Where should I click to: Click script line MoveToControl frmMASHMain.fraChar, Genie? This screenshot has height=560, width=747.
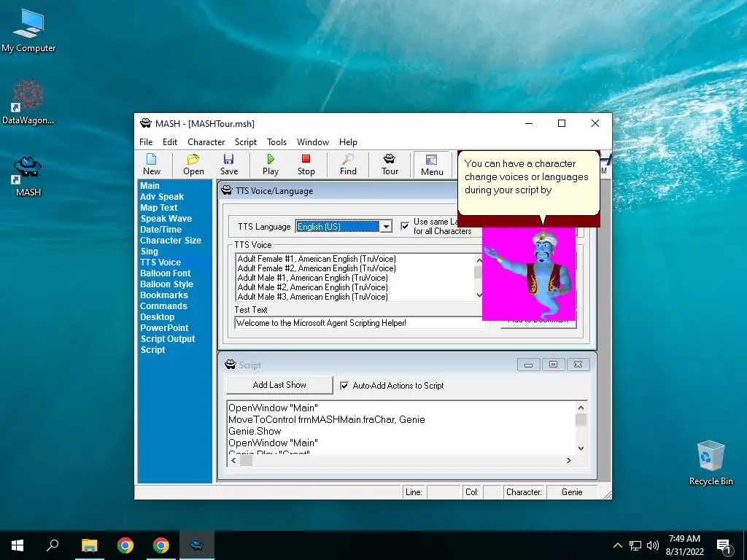click(326, 419)
